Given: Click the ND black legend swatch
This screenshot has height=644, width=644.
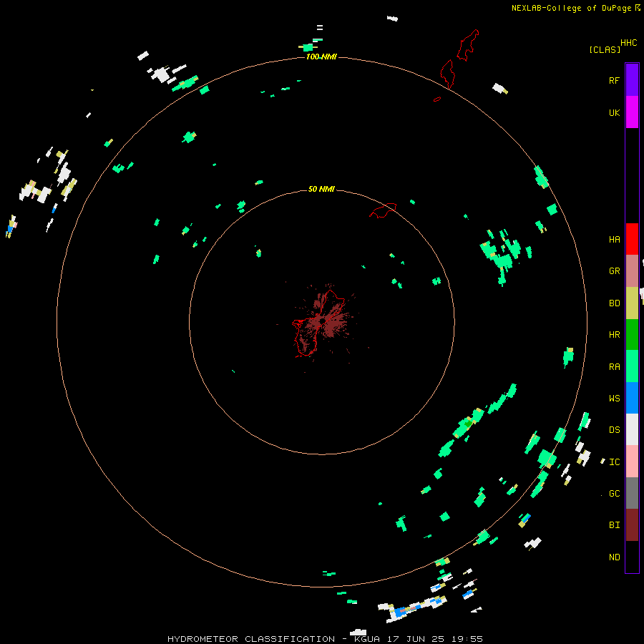Looking at the screenshot, I should pos(632,557).
